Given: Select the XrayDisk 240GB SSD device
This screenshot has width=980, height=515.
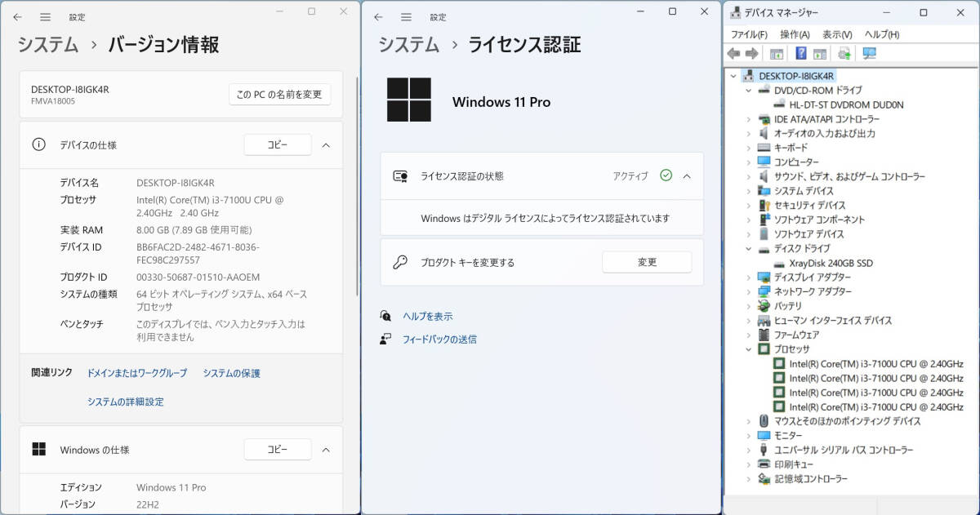Looking at the screenshot, I should coord(831,263).
